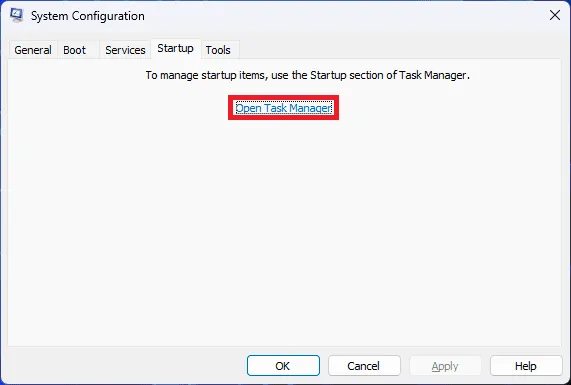Click the empty footer area left of OK
Viewport: 571px width, 385px height.
[126, 366]
